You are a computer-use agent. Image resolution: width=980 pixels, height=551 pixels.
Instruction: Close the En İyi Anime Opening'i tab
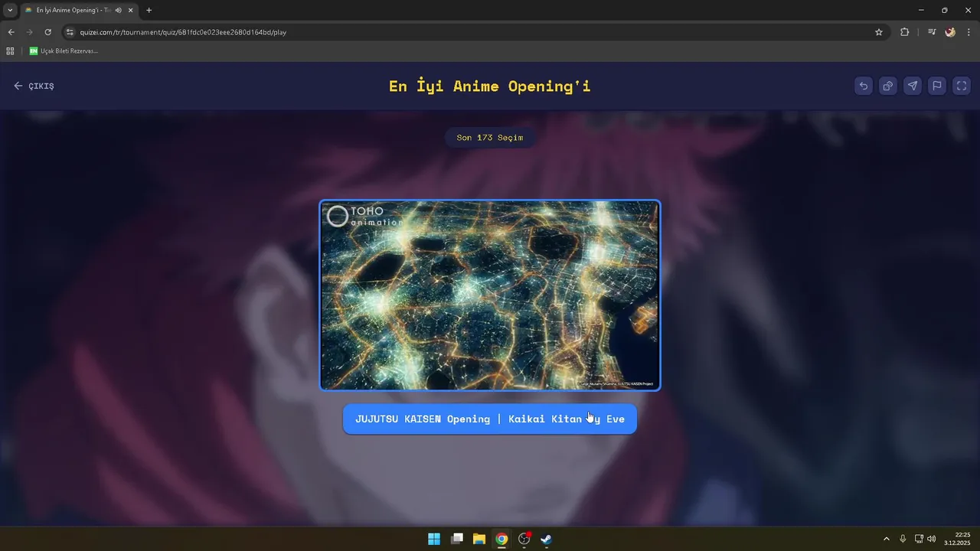pos(131,10)
